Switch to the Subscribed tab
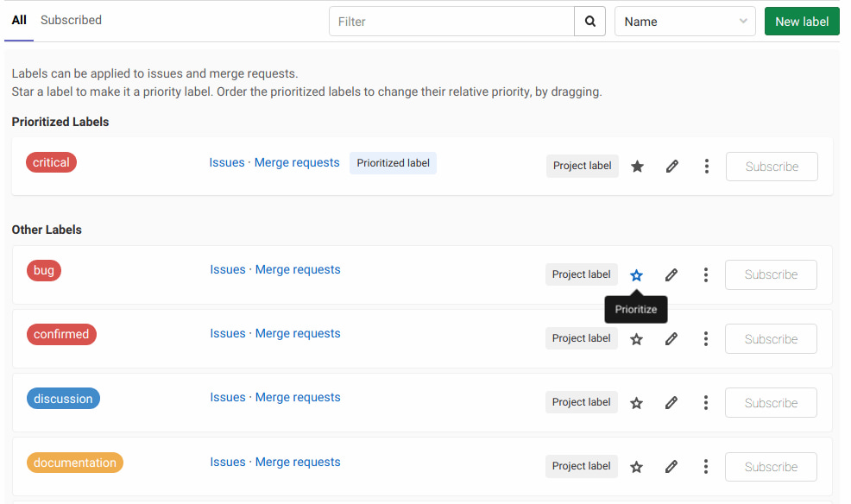 71,19
